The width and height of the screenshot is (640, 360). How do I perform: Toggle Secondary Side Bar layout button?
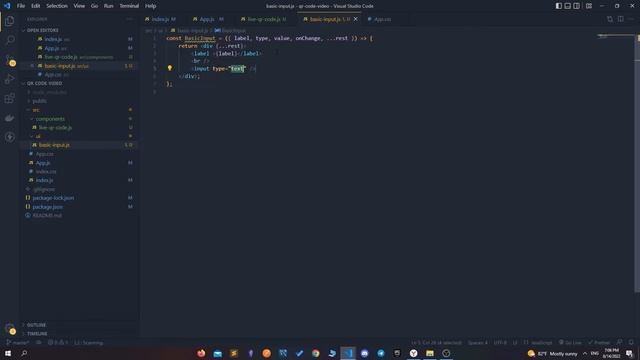(x=576, y=6)
